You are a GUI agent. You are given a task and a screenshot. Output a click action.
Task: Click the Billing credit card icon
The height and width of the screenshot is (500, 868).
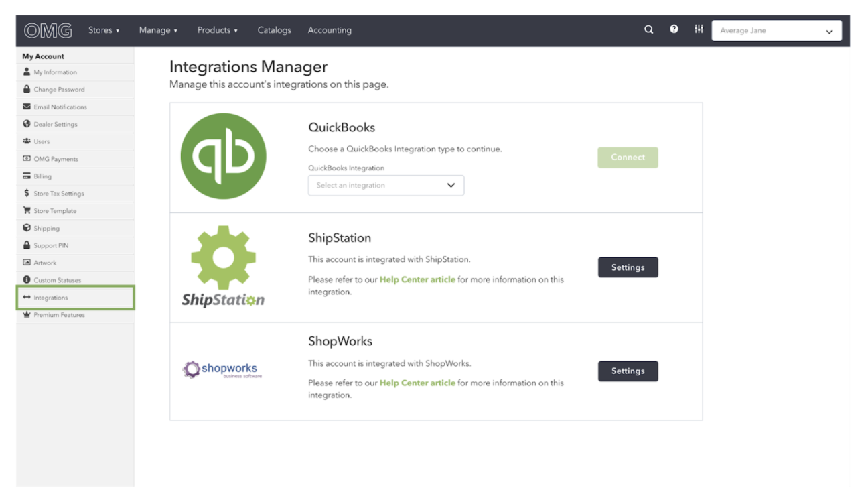pos(27,176)
